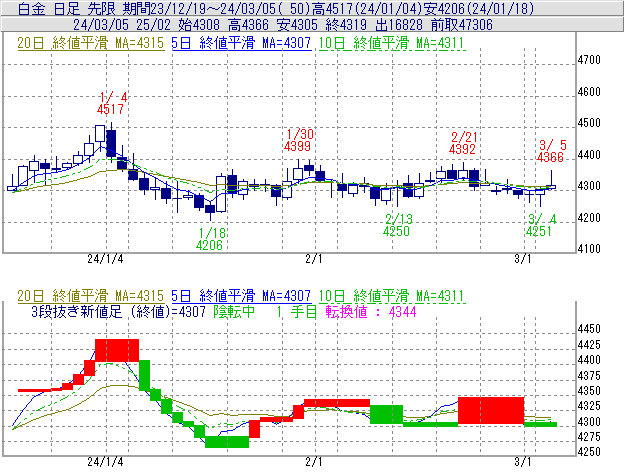Click the header title 白金 日足 先限

(67, 8)
